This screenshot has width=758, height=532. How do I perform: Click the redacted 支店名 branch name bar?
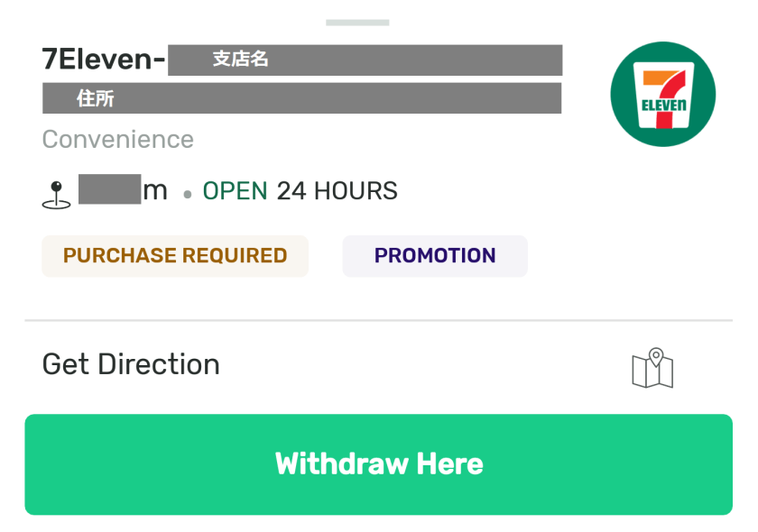365,60
